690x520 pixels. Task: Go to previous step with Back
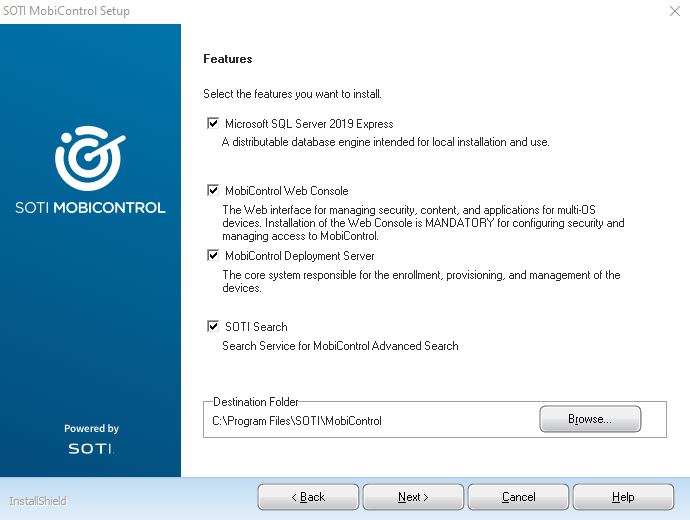pos(308,497)
